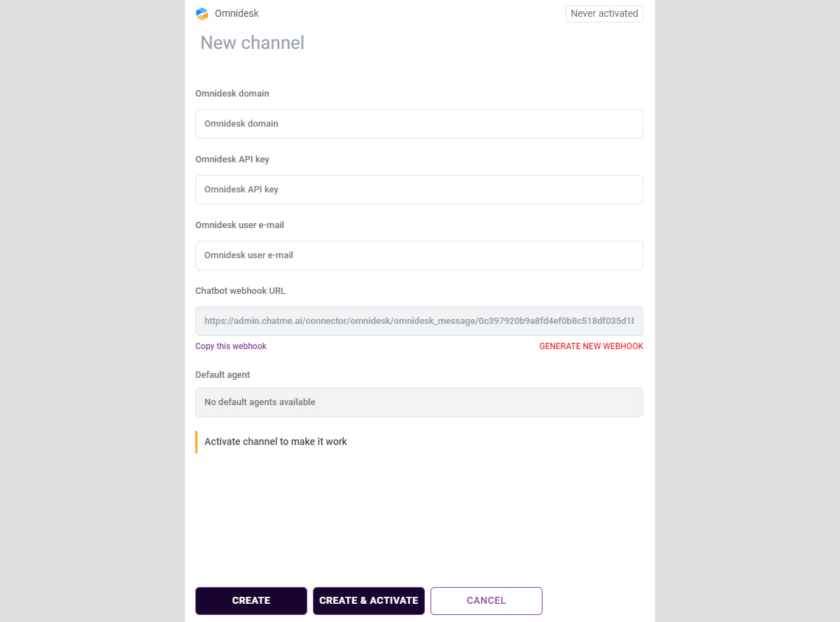This screenshot has height=622, width=840.
Task: Click the Omnidesk API key label
Action: (x=232, y=159)
